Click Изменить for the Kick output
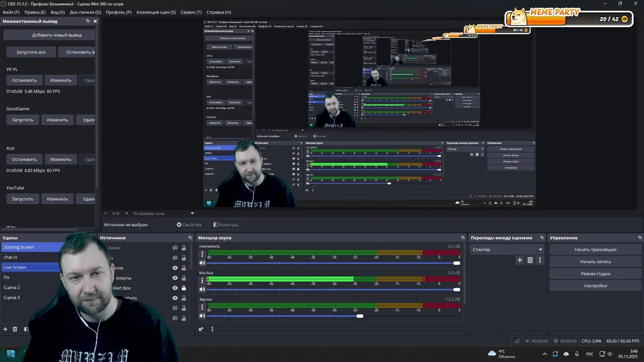Viewport: 644px width, 362px height. 61,159
